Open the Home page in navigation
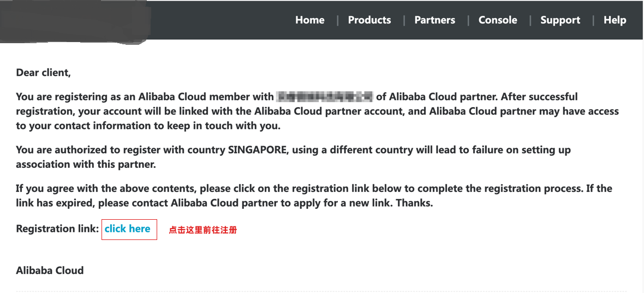644x293 pixels. click(x=309, y=20)
